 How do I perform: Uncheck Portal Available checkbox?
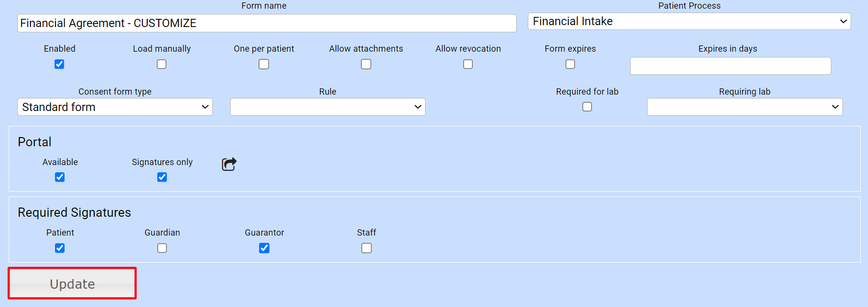click(60, 177)
